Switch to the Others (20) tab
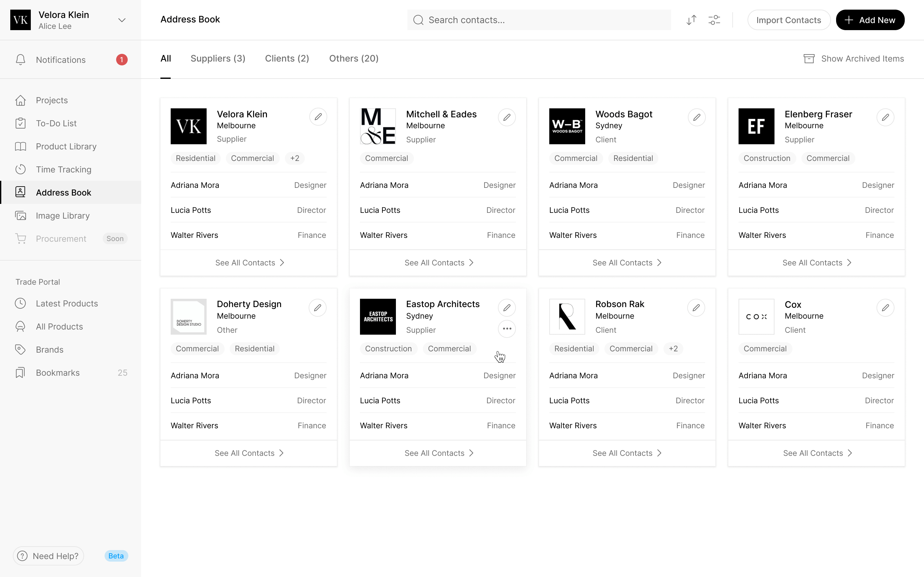This screenshot has height=577, width=924. pos(354,59)
